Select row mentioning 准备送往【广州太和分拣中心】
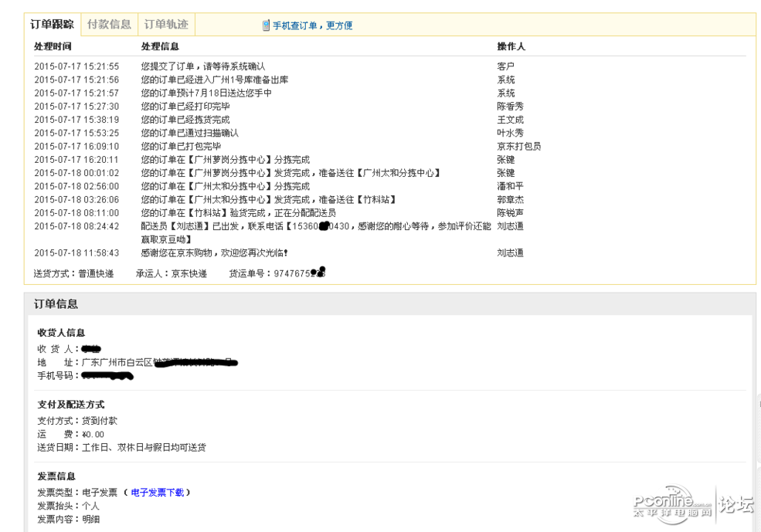The height and width of the screenshot is (532, 761). coord(290,173)
